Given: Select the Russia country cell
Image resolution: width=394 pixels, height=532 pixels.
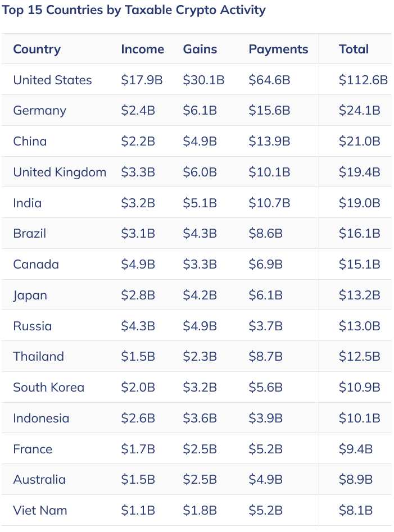Looking at the screenshot, I should [x=32, y=326].
